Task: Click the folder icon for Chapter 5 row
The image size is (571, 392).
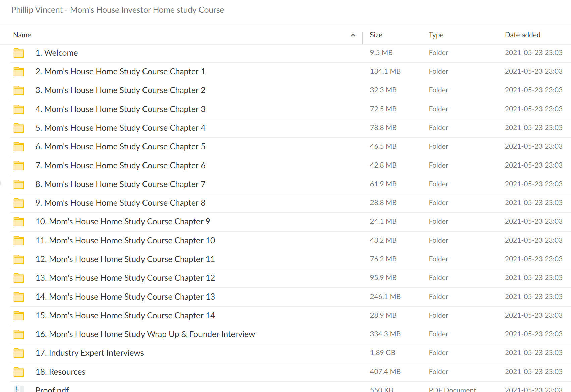Action: (x=19, y=147)
